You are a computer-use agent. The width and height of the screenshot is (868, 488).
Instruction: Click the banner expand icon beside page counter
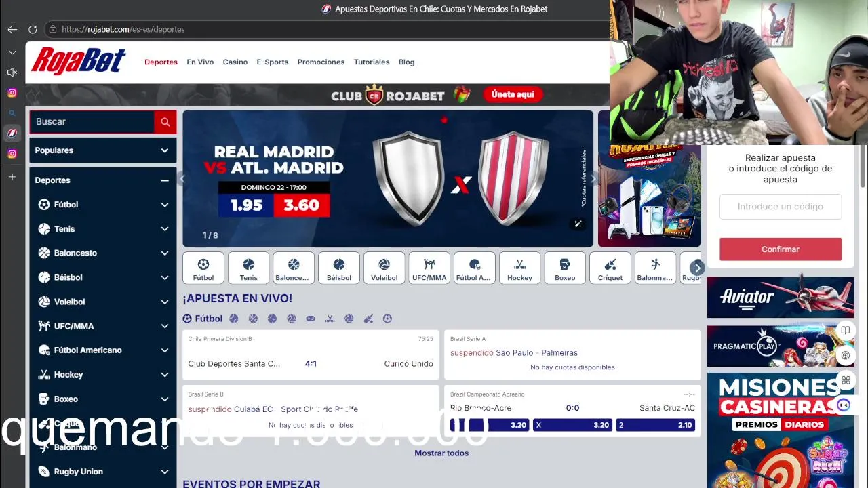[x=578, y=224]
